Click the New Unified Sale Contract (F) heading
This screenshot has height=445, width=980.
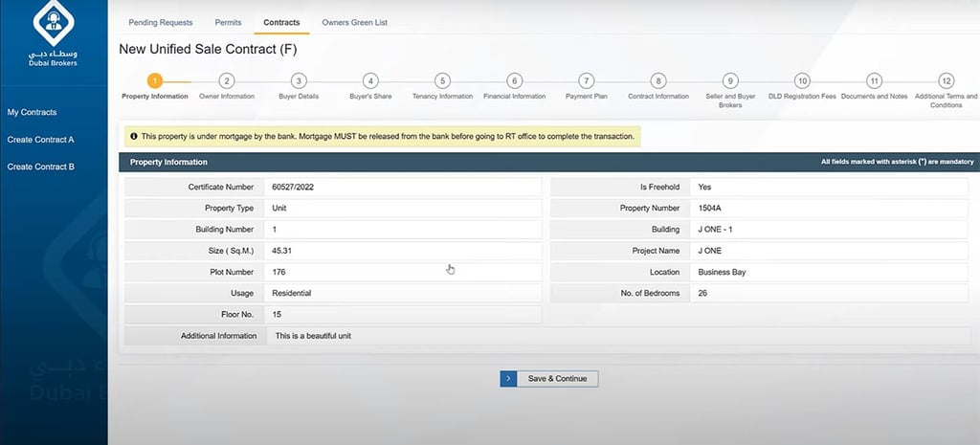[208, 49]
